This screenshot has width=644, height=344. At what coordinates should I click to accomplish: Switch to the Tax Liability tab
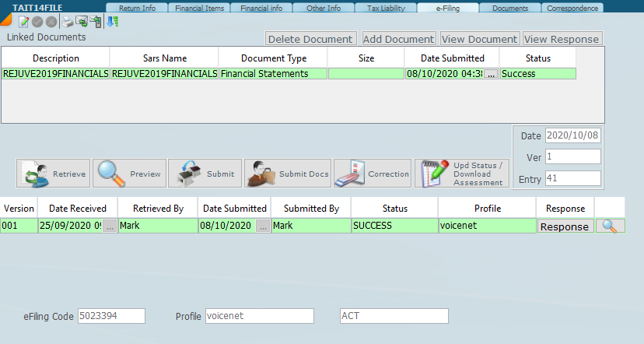(384, 9)
